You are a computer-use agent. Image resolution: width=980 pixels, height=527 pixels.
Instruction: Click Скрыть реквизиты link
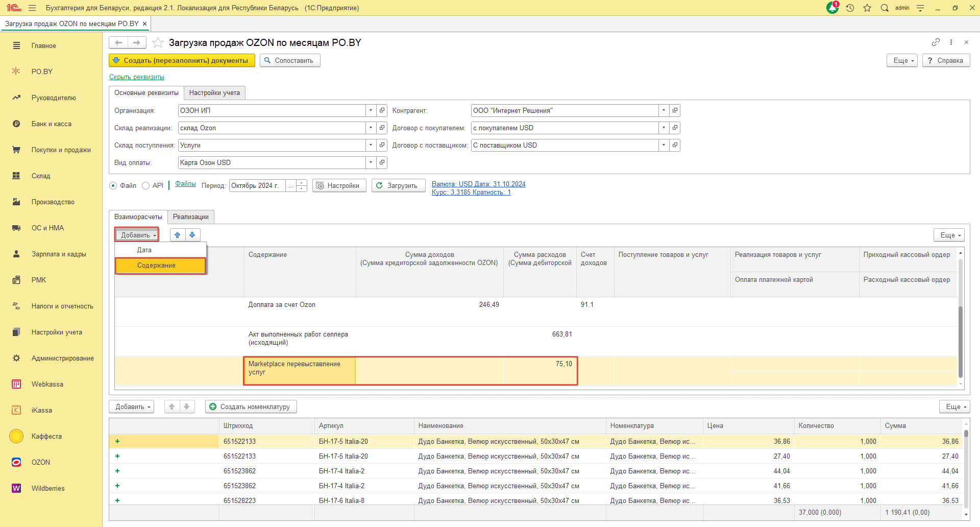click(x=137, y=77)
